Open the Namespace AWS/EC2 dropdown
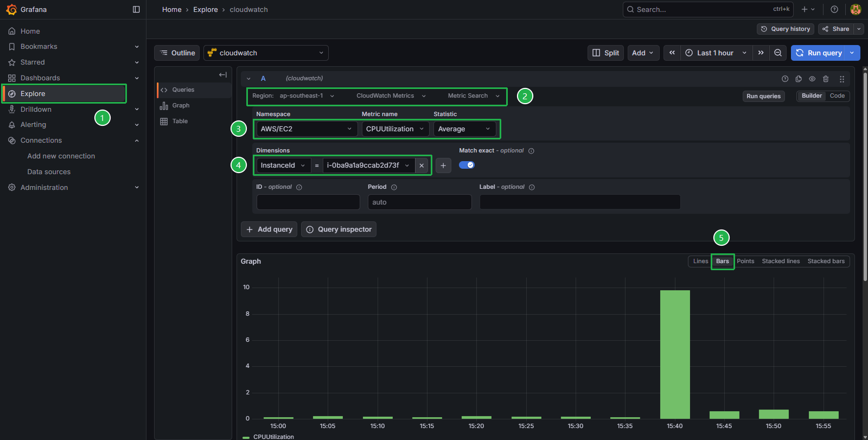868x440 pixels. click(307, 129)
